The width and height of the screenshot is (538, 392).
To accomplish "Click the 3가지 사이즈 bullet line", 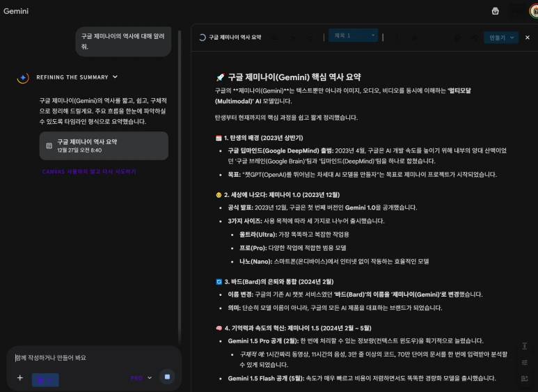I will click(x=306, y=221).
